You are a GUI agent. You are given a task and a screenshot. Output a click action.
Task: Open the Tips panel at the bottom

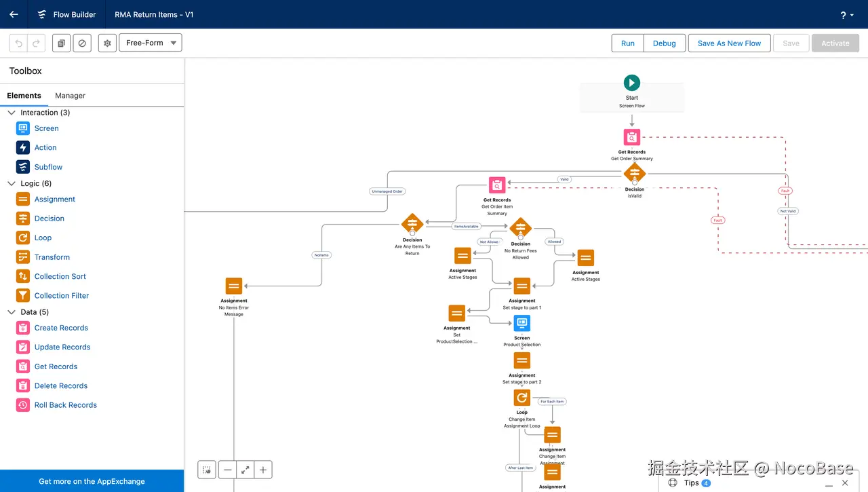click(692, 482)
